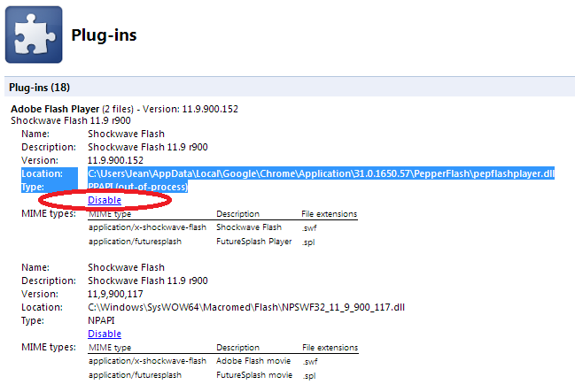The width and height of the screenshot is (575, 392).
Task: Click the NPAPI type value
Action: (x=101, y=320)
